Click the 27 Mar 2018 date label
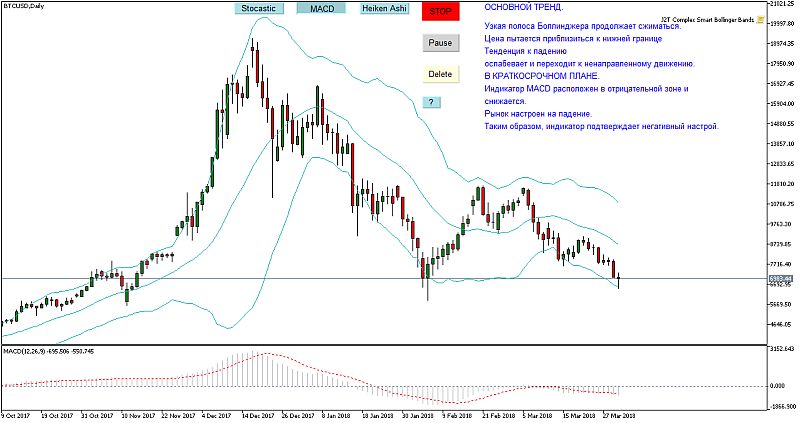 [618, 416]
